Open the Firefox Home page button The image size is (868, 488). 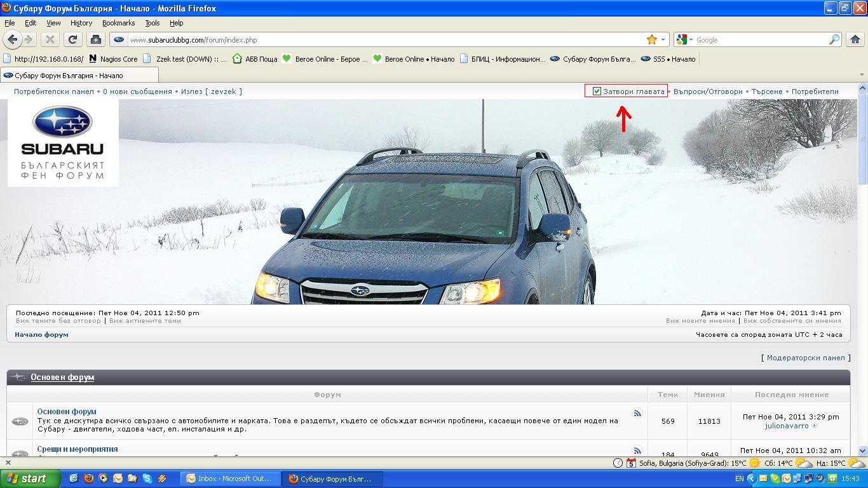point(855,39)
